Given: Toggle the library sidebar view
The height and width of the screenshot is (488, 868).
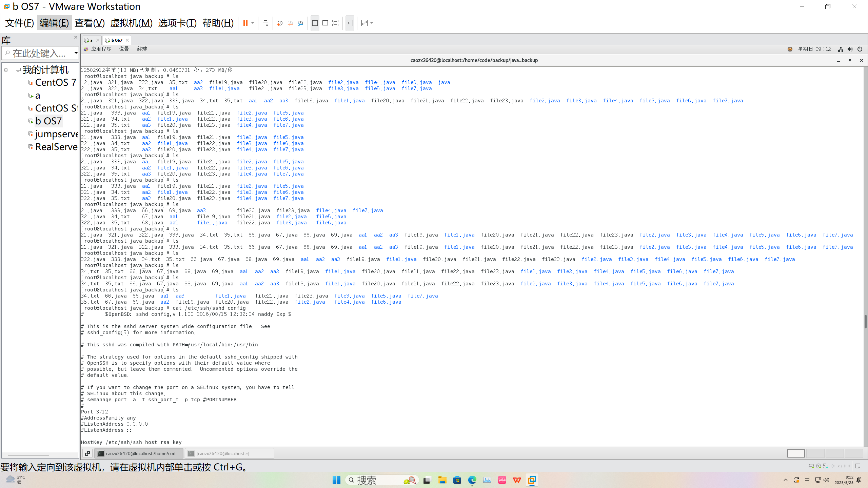Looking at the screenshot, I should click(315, 23).
